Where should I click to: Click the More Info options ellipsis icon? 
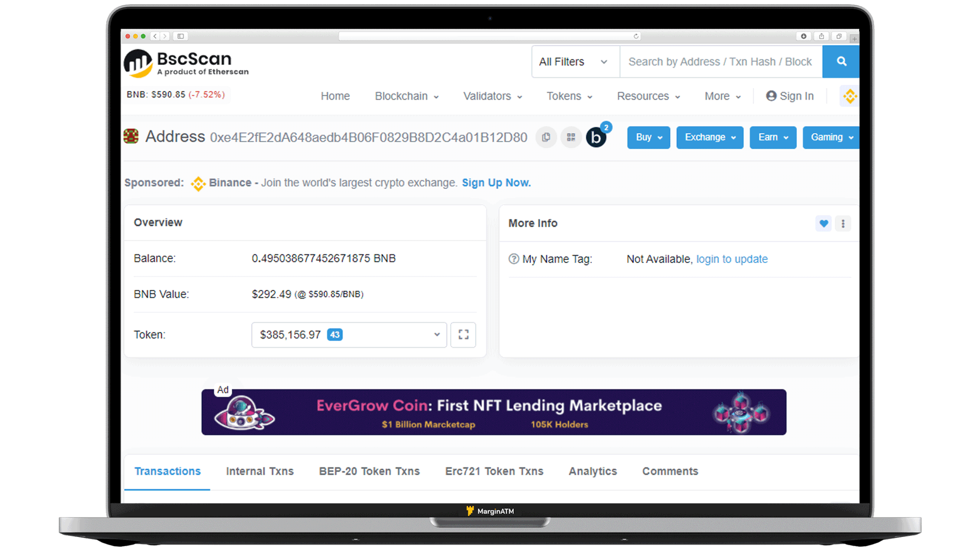pos(843,223)
